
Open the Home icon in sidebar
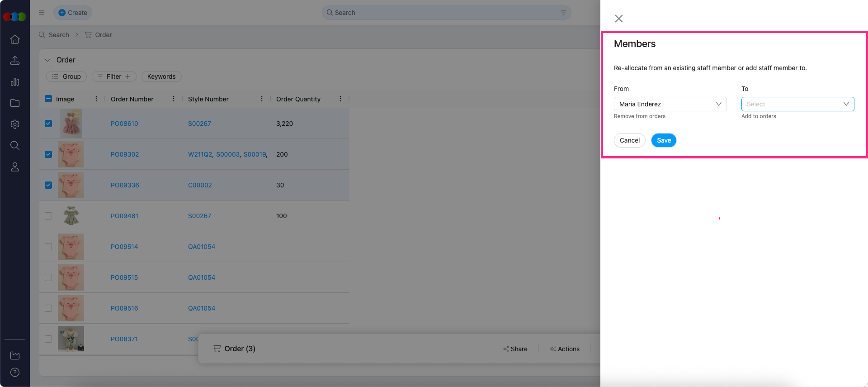point(15,39)
